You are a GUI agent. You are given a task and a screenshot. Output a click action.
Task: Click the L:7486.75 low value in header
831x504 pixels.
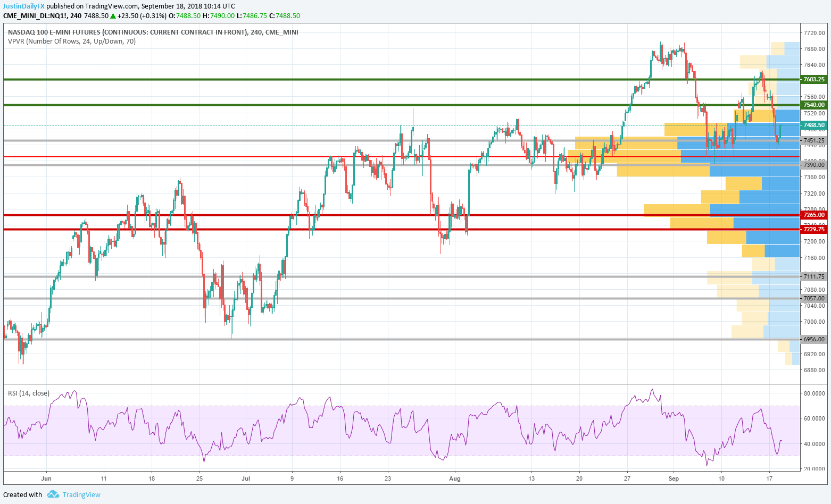252,16
